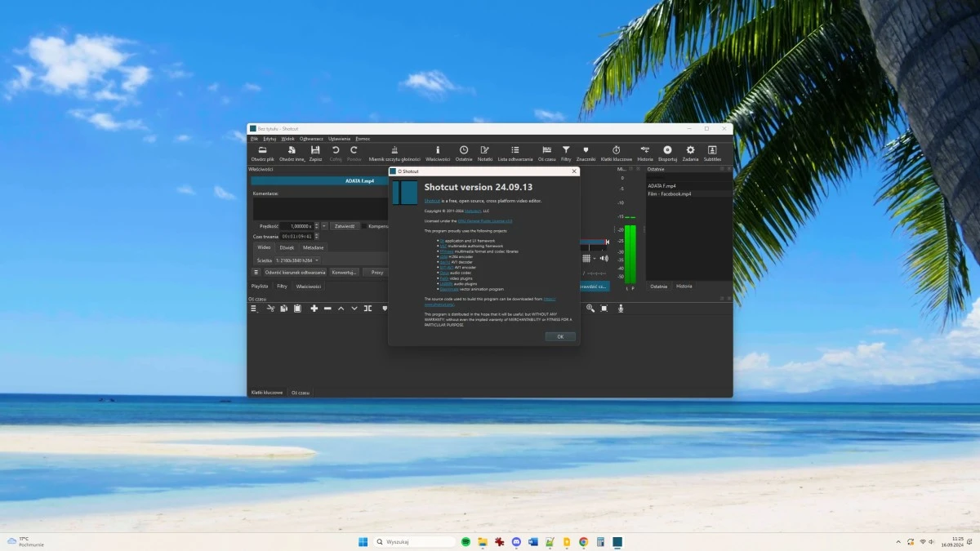This screenshot has height=551, width=980.
Task: Open Spotify from the taskbar
Action: point(465,542)
